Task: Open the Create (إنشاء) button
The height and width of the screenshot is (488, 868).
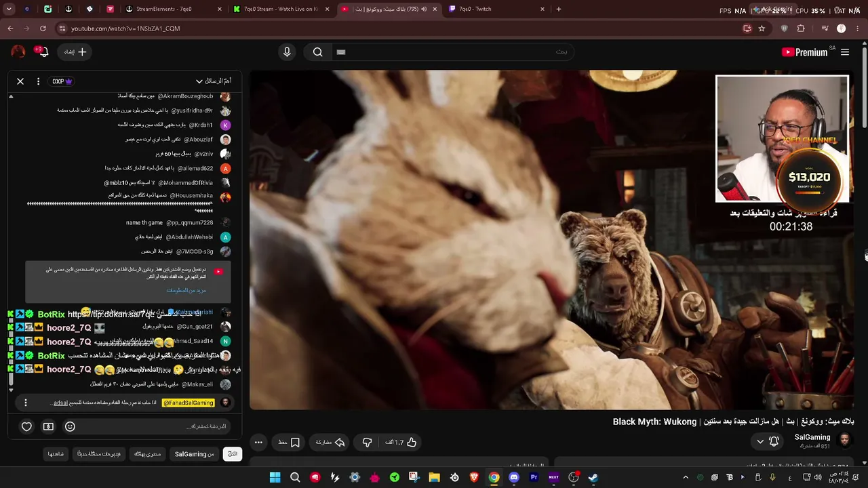Action: pos(76,52)
